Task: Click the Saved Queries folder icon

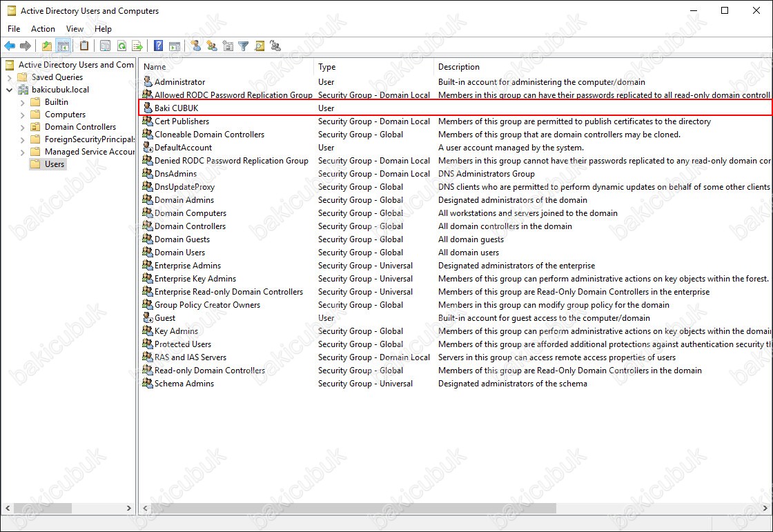Action: point(23,77)
